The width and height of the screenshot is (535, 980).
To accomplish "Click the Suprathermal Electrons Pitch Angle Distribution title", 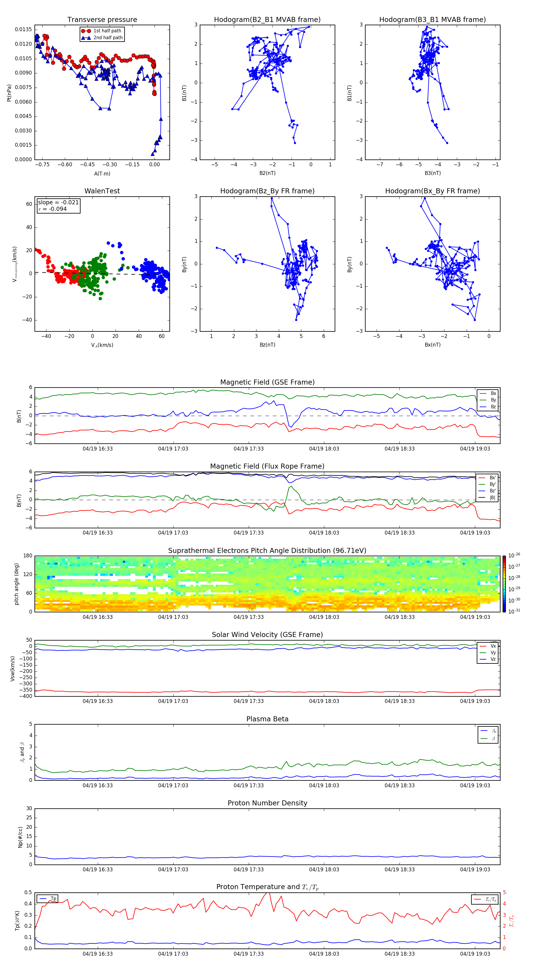I will click(267, 551).
